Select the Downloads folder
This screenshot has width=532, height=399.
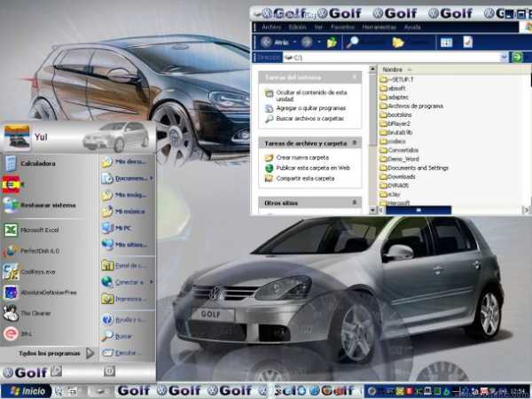397,176
